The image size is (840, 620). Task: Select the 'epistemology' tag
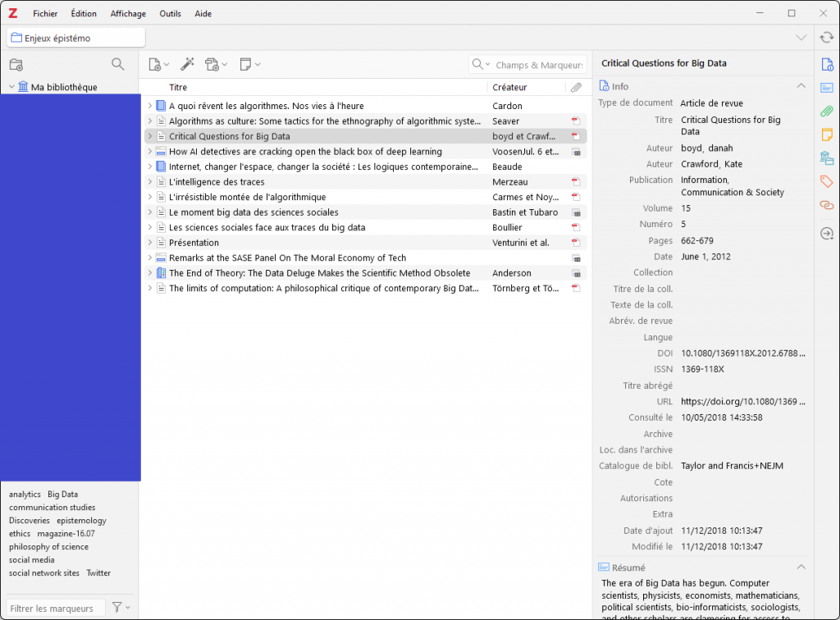(x=81, y=521)
